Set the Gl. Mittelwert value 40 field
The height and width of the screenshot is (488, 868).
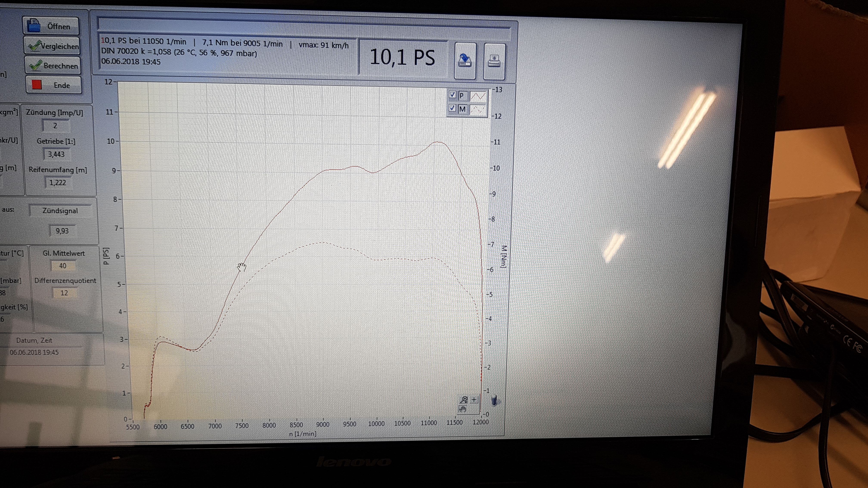pos(63,266)
